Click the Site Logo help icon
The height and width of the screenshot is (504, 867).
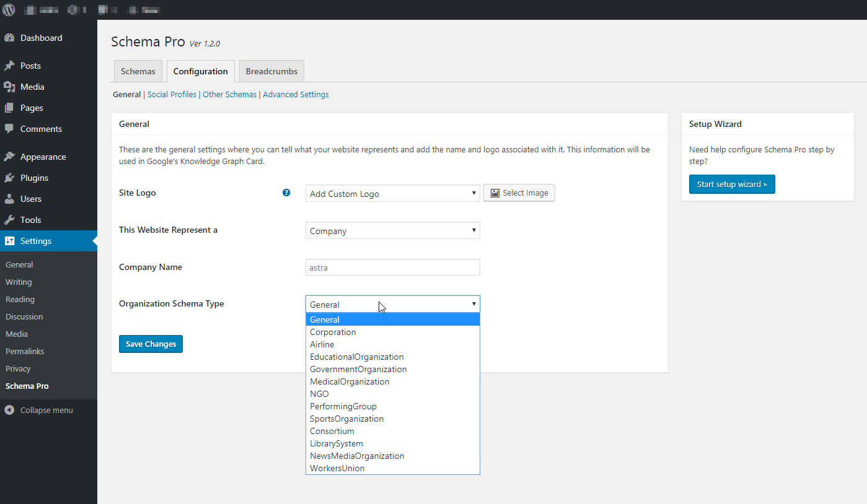(x=286, y=193)
